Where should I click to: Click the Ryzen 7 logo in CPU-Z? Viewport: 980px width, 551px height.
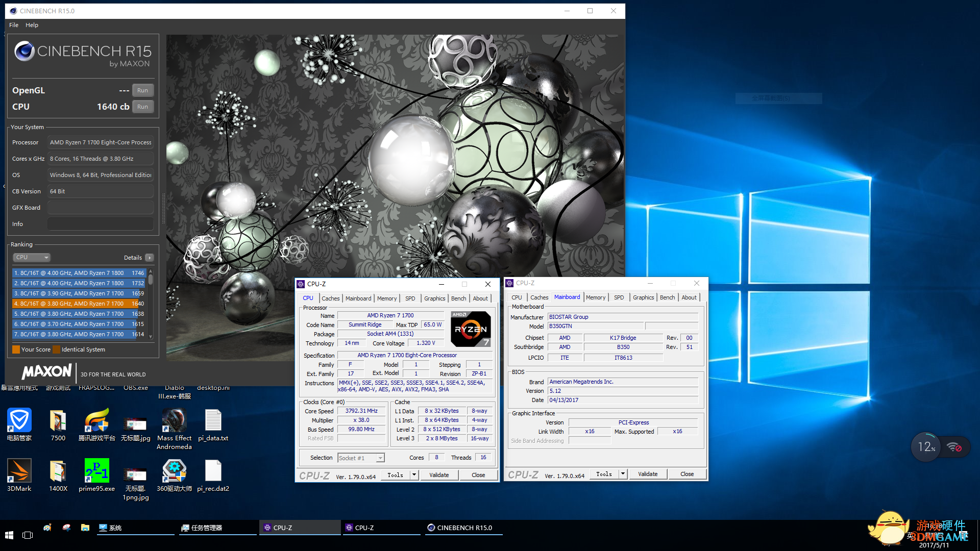point(471,329)
